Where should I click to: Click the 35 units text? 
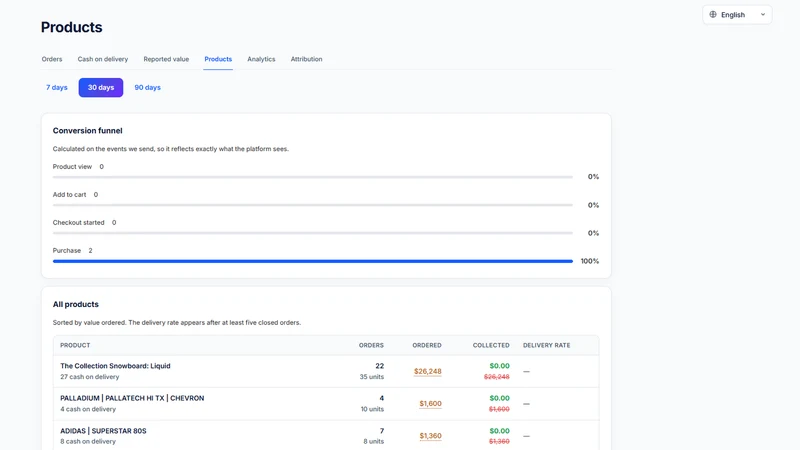(371, 377)
